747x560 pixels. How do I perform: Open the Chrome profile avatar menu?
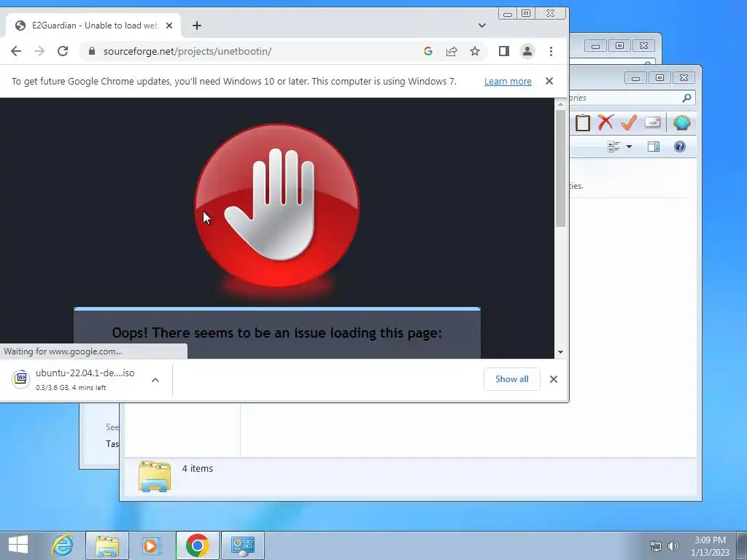(x=527, y=52)
